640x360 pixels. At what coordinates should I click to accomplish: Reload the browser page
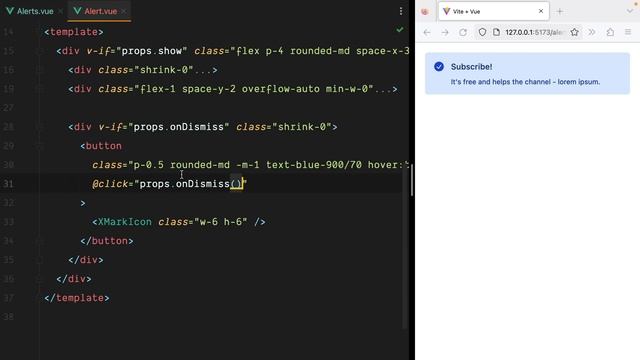pos(463,32)
